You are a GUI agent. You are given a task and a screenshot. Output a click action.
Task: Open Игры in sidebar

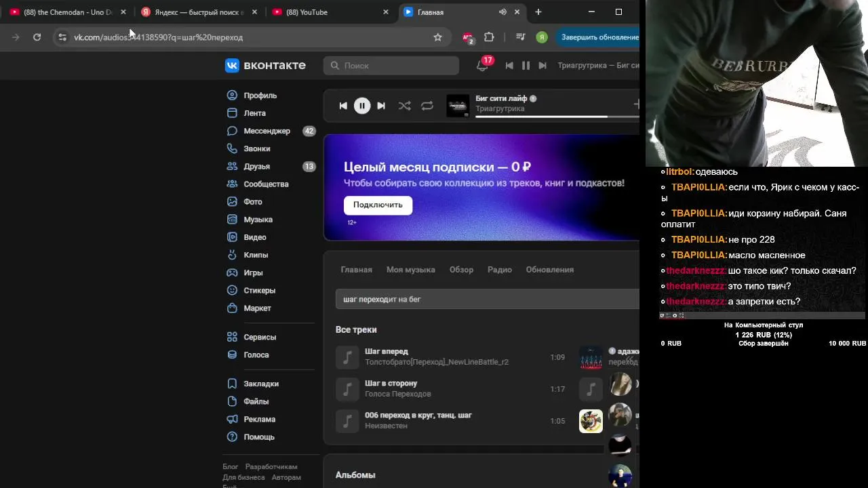pos(245,272)
